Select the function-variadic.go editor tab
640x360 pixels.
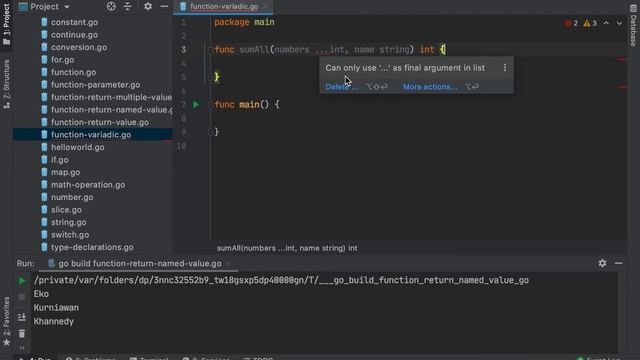click(x=224, y=7)
